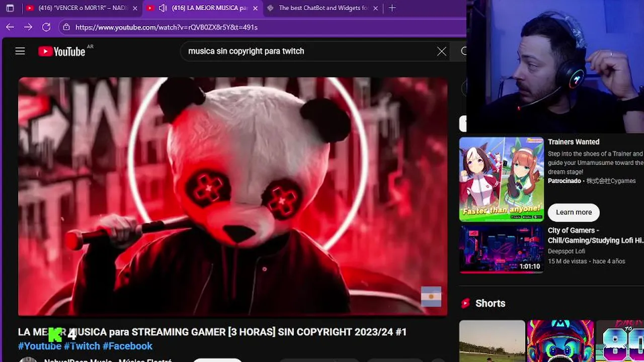Switch to the 'VENCER o M0R1R' tab
The image size is (644, 362).
pyautogui.click(x=80, y=8)
